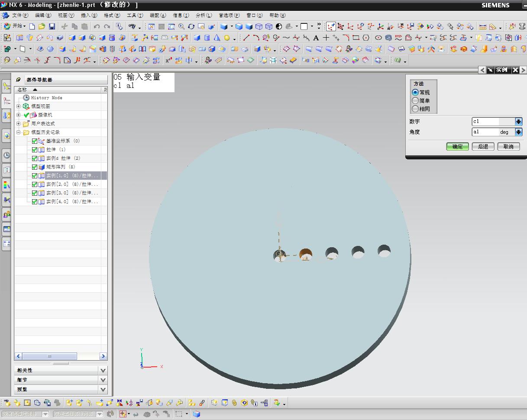527x420 pixels.
Task: Choose the Polygon curve tool
Action: tap(366, 38)
